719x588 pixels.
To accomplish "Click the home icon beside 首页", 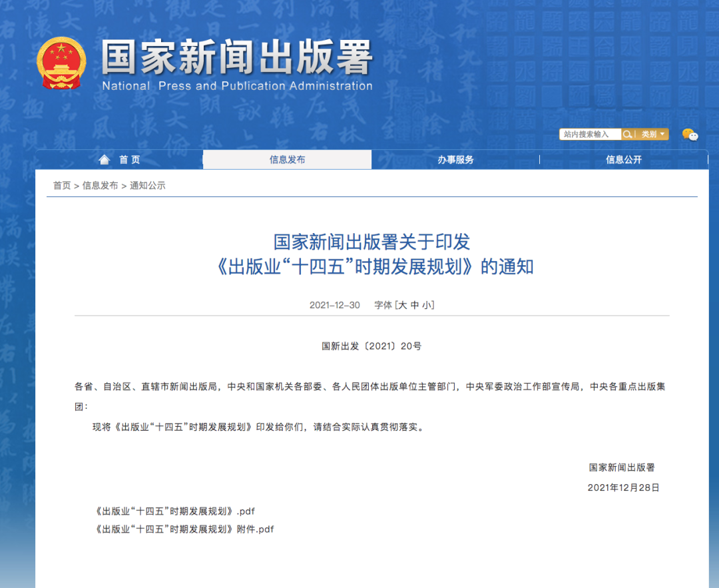I will 105,159.
